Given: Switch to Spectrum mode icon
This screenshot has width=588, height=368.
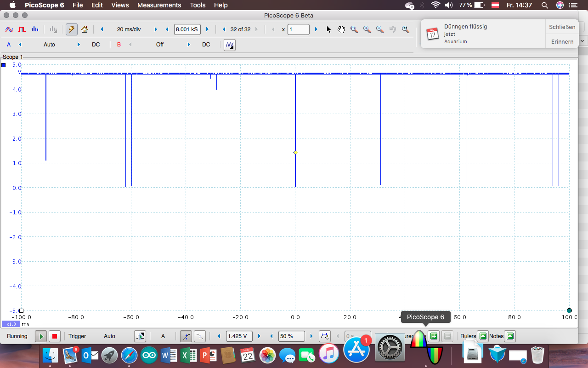Looking at the screenshot, I should pos(35,29).
